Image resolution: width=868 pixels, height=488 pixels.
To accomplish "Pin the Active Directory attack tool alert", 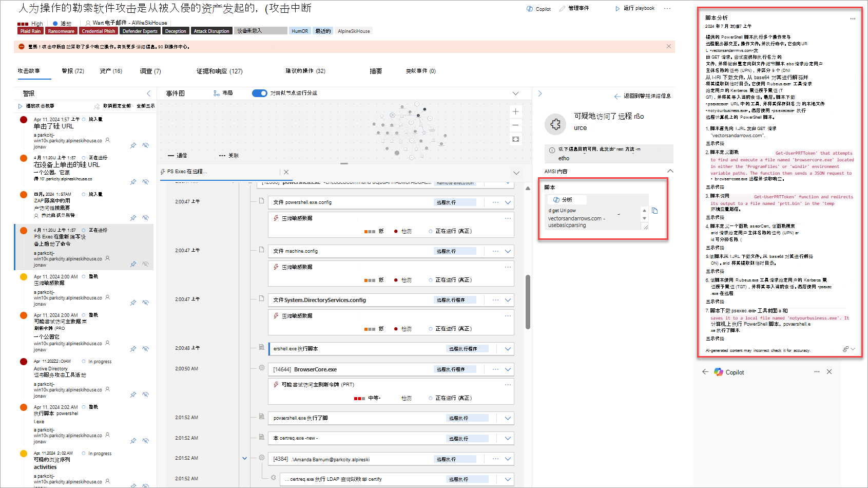I will [x=133, y=395].
